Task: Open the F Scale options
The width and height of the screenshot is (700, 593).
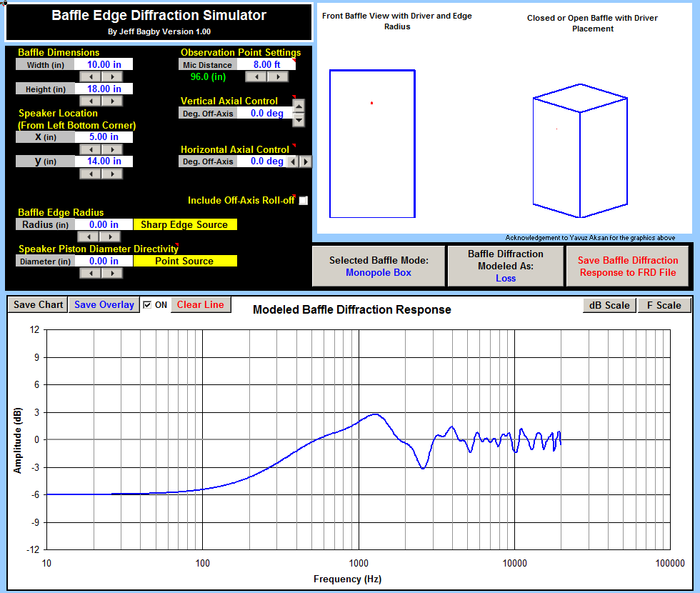Action: coord(664,306)
